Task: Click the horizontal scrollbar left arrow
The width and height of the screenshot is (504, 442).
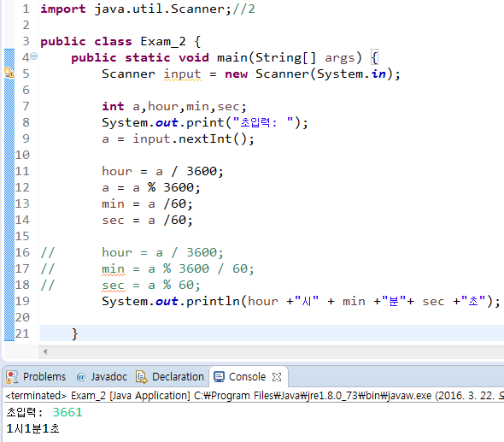Action: [x=45, y=351]
